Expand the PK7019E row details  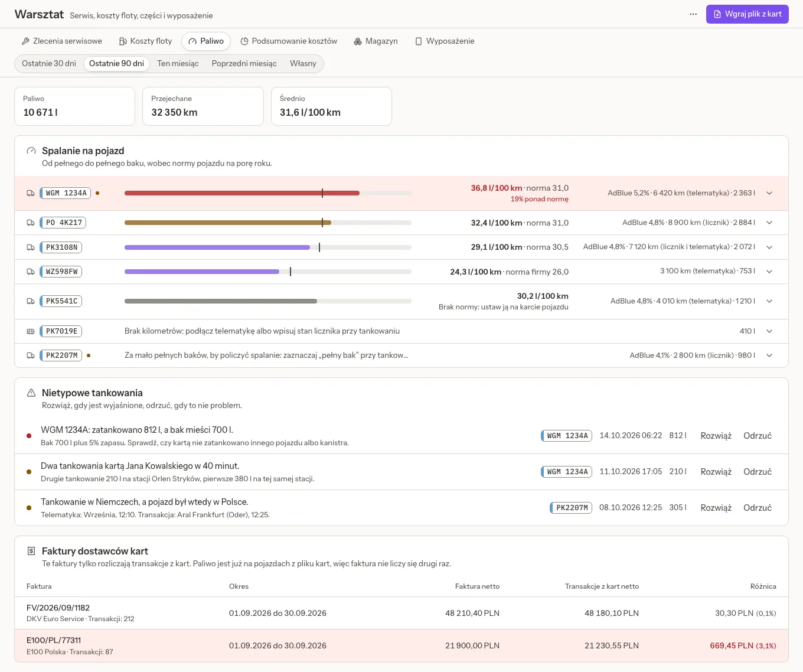click(769, 331)
